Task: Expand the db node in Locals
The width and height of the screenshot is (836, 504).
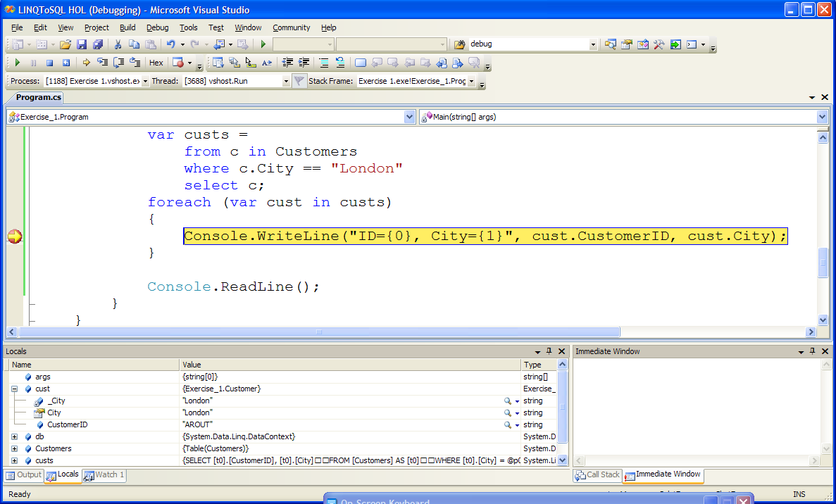Action: coord(14,437)
